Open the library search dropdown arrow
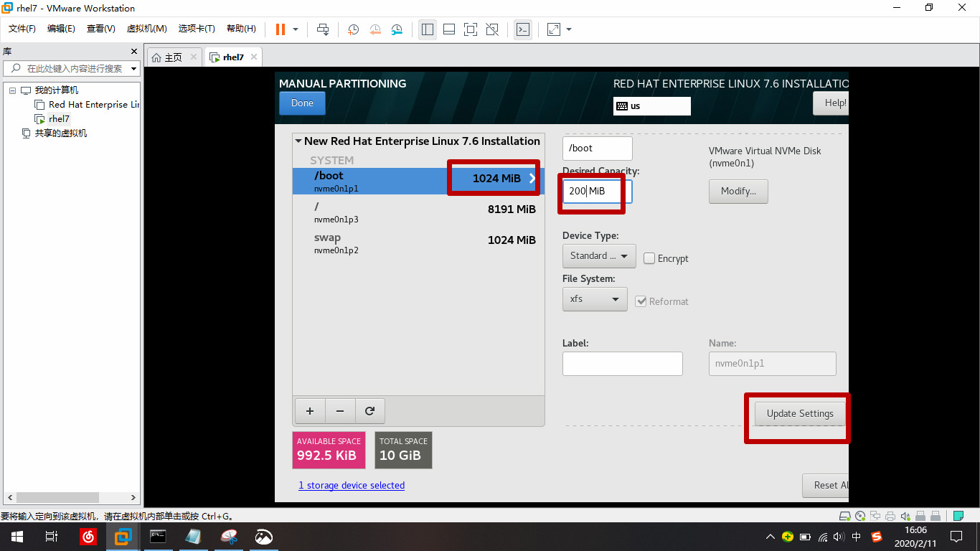Viewport: 980px width, 551px height. pos(134,69)
